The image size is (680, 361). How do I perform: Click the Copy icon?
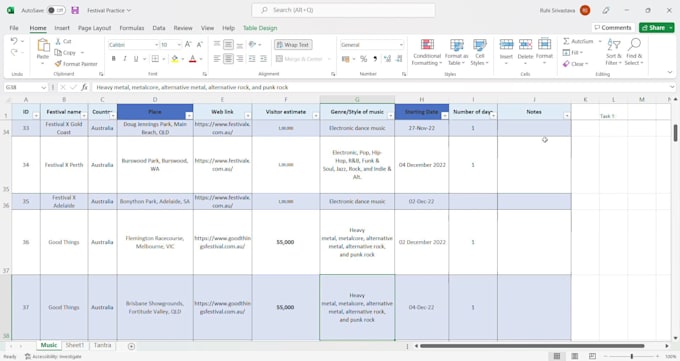58,53
